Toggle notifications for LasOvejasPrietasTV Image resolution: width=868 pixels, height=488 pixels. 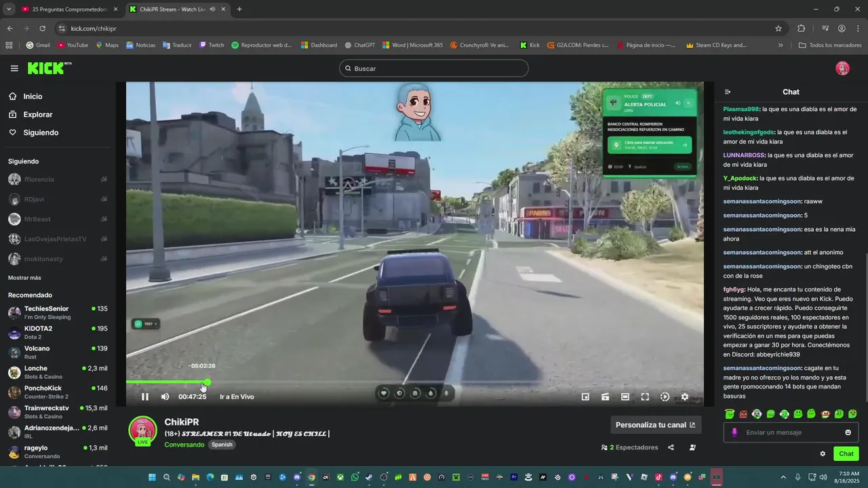[104, 239]
